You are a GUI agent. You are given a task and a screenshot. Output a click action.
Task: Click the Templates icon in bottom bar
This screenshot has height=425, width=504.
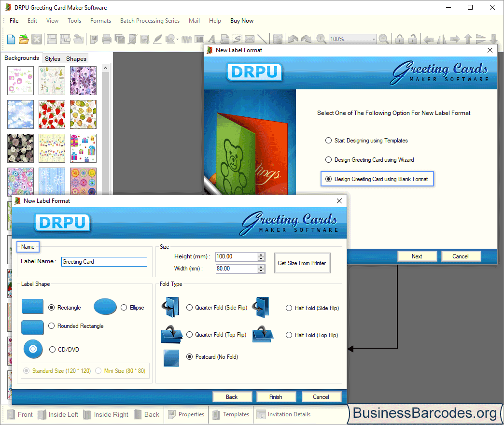[x=216, y=414]
